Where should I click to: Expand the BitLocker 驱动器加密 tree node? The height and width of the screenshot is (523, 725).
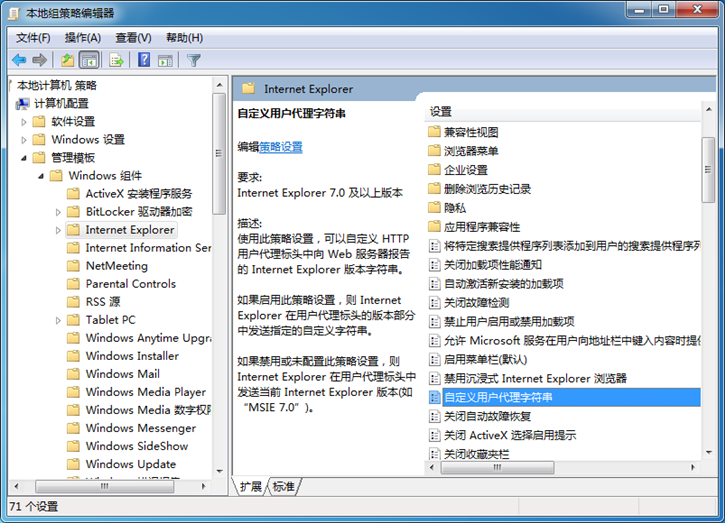click(x=58, y=212)
